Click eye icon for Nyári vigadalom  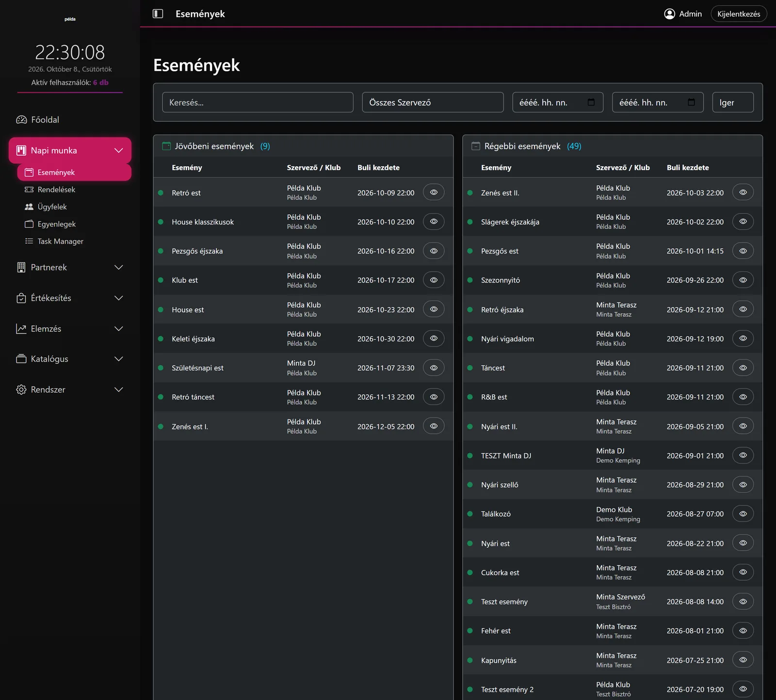tap(743, 338)
